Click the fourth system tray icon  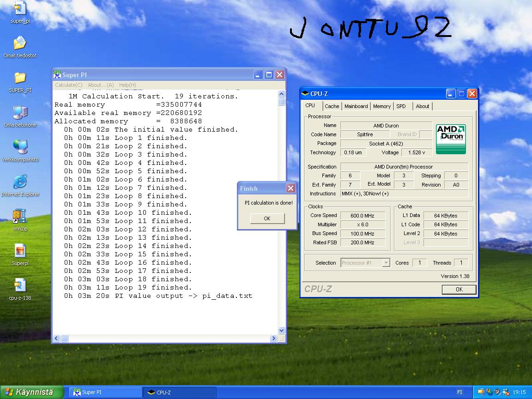[x=506, y=392]
